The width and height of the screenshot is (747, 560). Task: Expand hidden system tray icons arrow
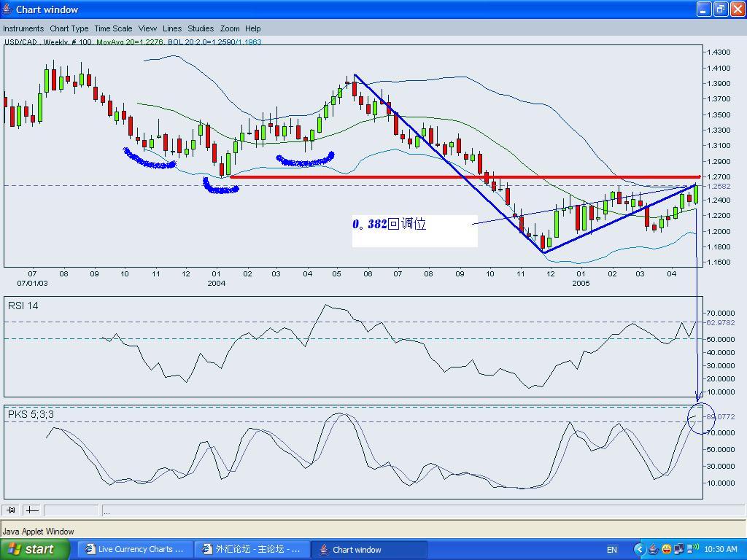click(x=639, y=550)
